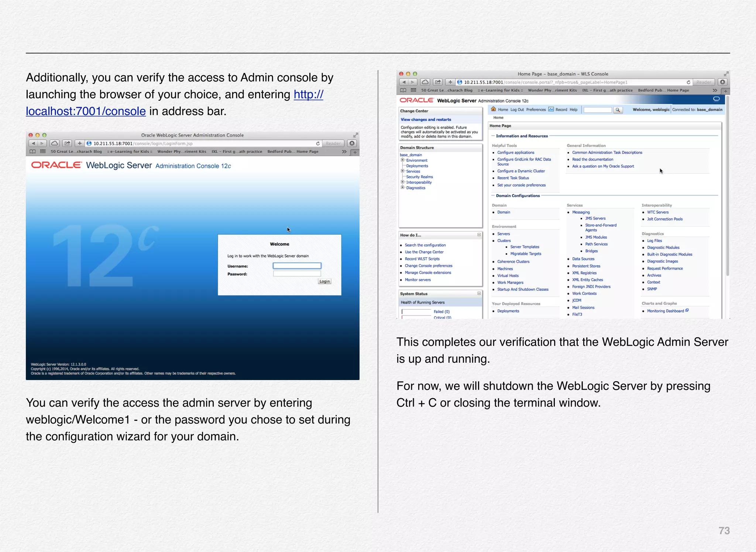Show more bookmarks chevron in the WLS Console home window
Viewport: 756px width, 552px height.
coord(715,90)
